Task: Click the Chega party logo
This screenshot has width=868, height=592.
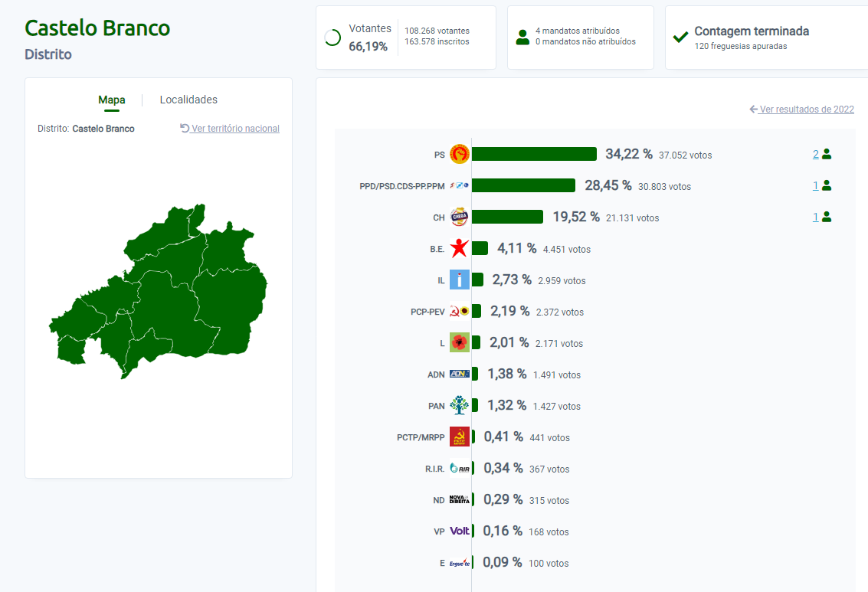Action: (459, 218)
